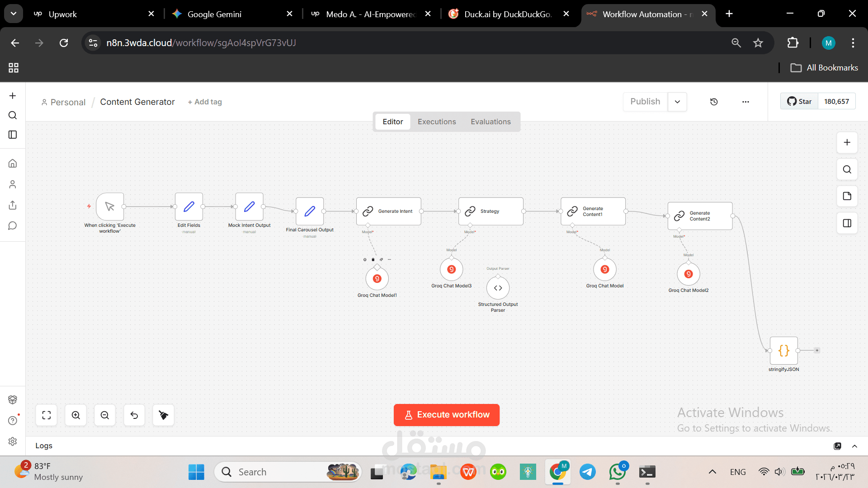Viewport: 868px width, 488px height.
Task: Open the Publish dropdown arrow
Action: click(677, 102)
